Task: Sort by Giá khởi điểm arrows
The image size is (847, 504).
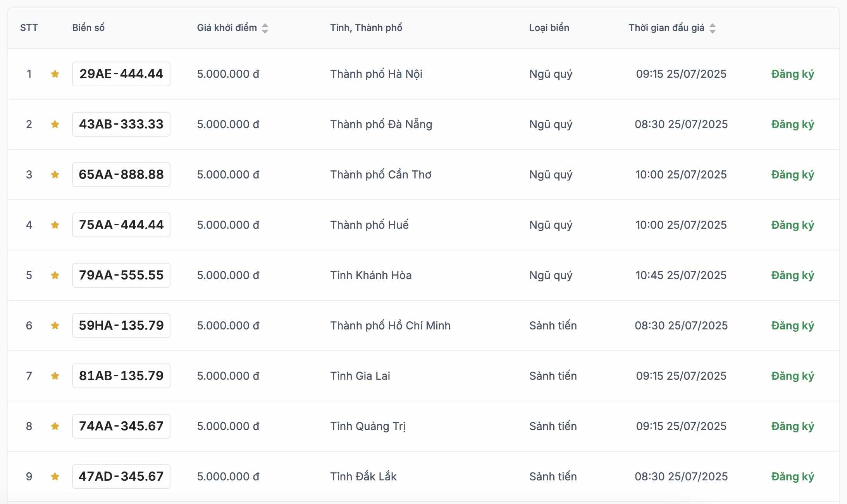Action: (x=265, y=28)
